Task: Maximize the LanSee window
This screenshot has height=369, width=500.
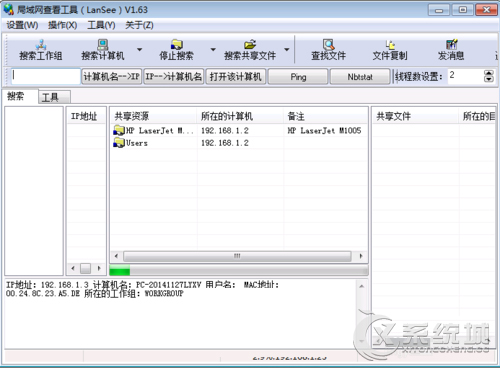Action: pyautogui.click(x=462, y=10)
